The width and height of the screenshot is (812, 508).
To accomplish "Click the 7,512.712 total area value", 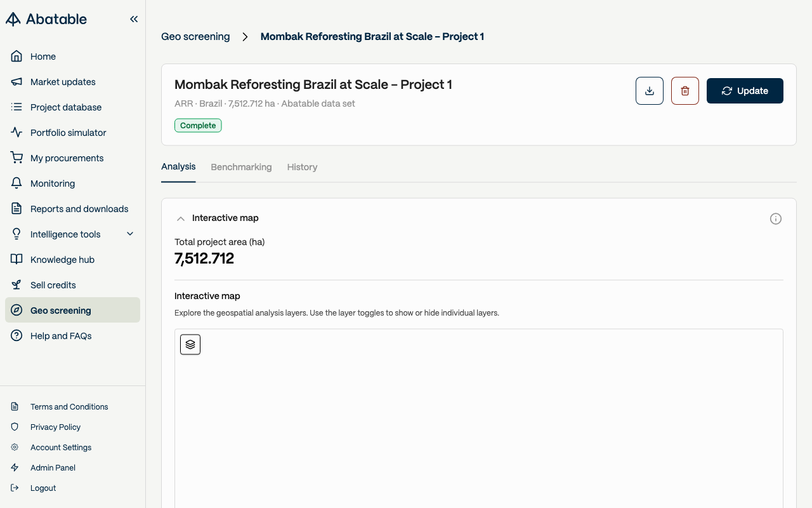I will [204, 258].
